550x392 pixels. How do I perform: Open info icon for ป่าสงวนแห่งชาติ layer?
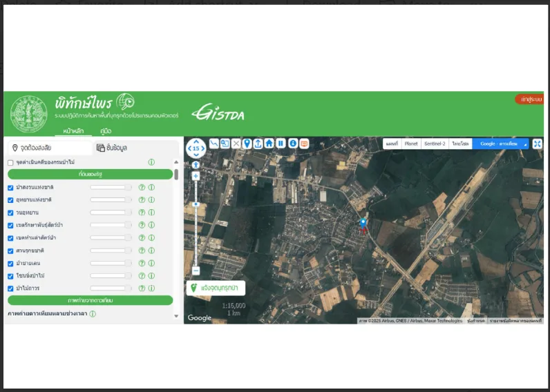151,188
